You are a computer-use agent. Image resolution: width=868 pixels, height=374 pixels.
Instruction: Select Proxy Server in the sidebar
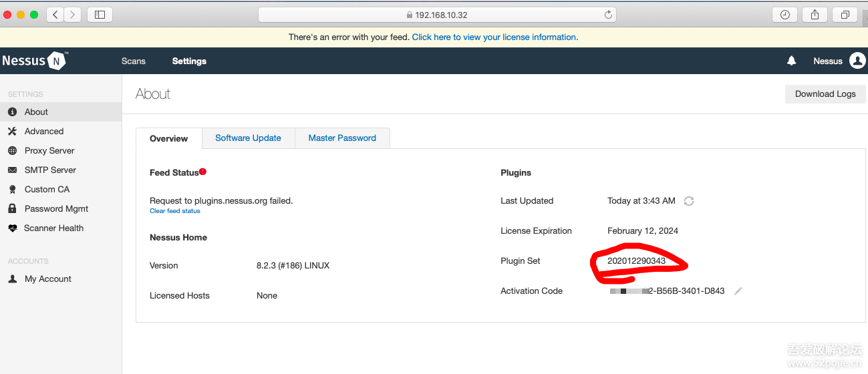tap(49, 151)
